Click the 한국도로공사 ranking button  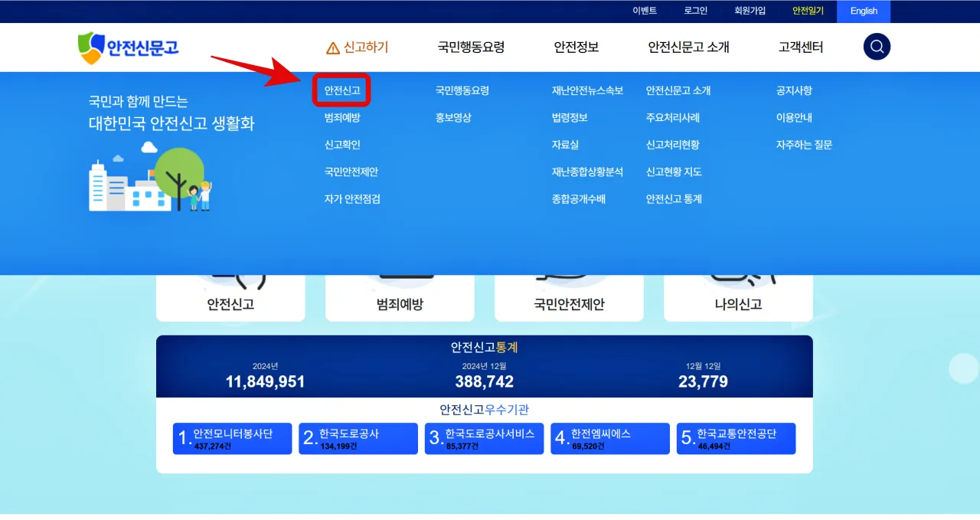358,438
